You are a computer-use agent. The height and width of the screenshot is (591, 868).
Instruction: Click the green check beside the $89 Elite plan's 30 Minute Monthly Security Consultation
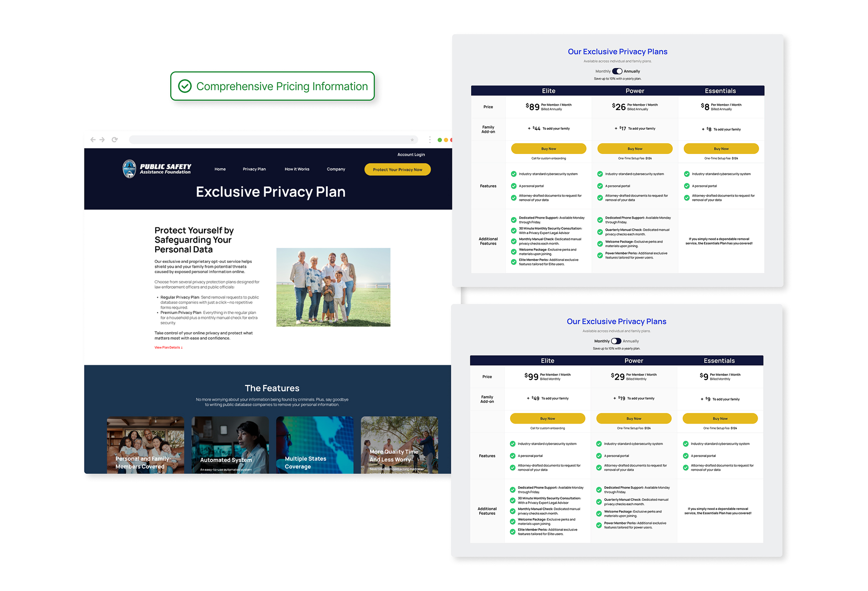514,231
